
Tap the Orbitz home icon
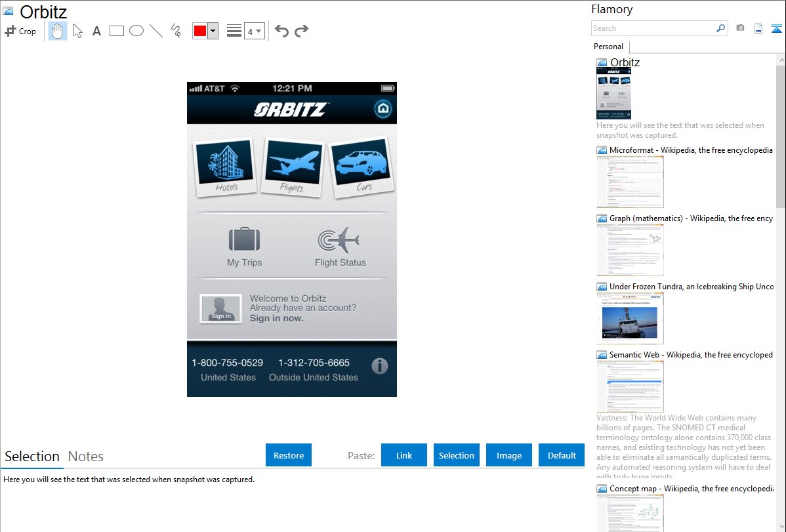[383, 109]
